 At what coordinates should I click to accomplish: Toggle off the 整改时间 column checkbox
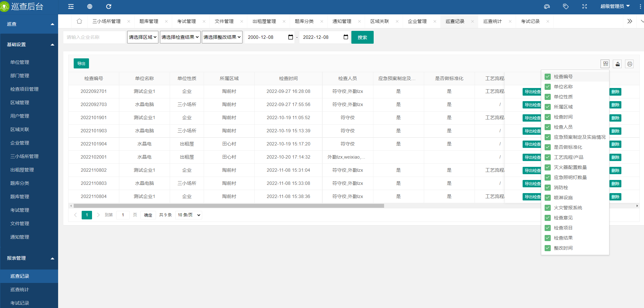[547, 248]
